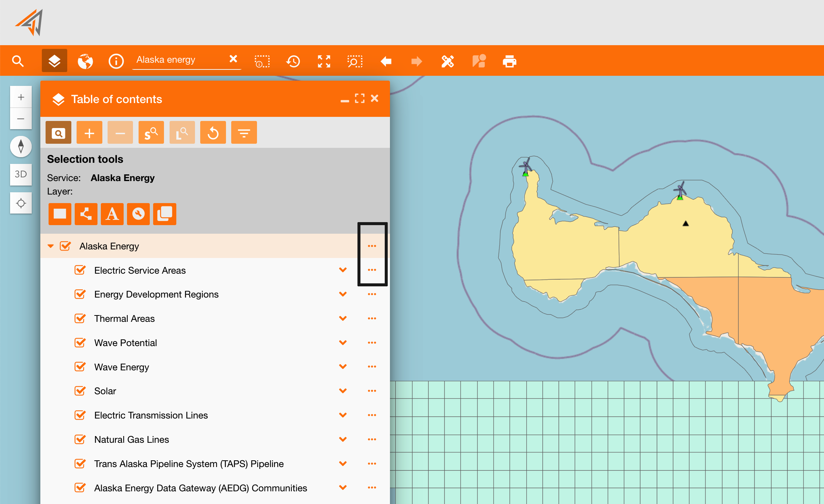Toggle Electric Service Areas layer checkbox
Viewport: 824px width, 504px height.
tap(80, 270)
